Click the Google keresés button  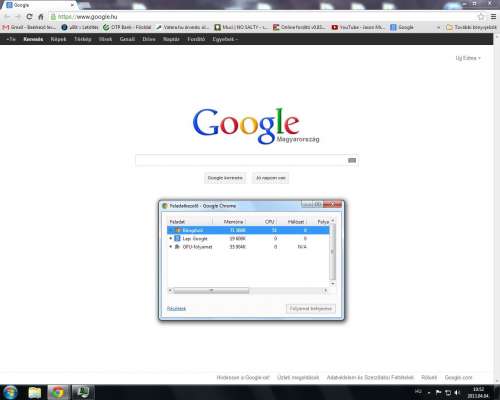[x=225, y=178]
